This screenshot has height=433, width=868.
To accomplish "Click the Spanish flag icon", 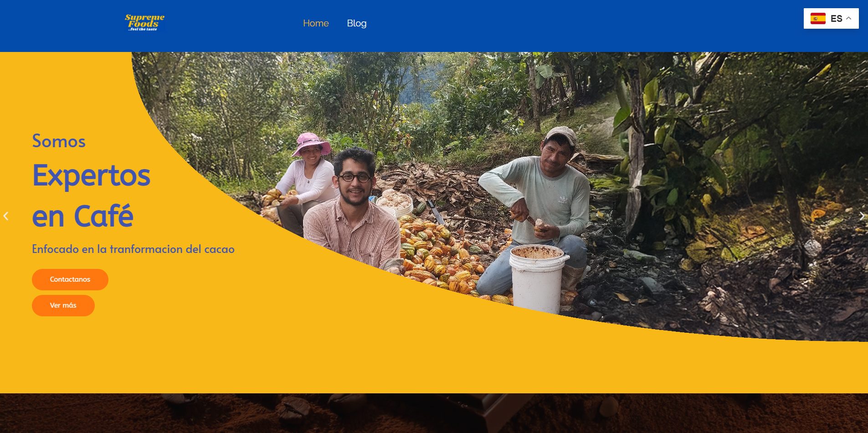I will (x=818, y=19).
